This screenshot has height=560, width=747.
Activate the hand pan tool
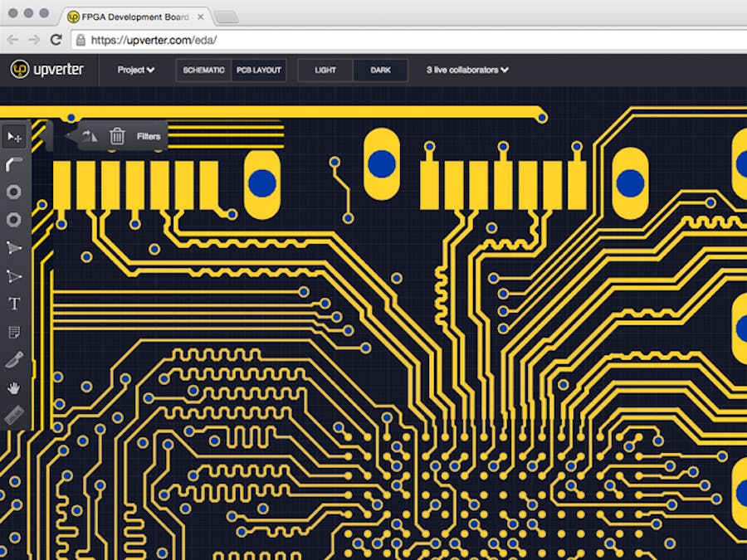tap(14, 388)
